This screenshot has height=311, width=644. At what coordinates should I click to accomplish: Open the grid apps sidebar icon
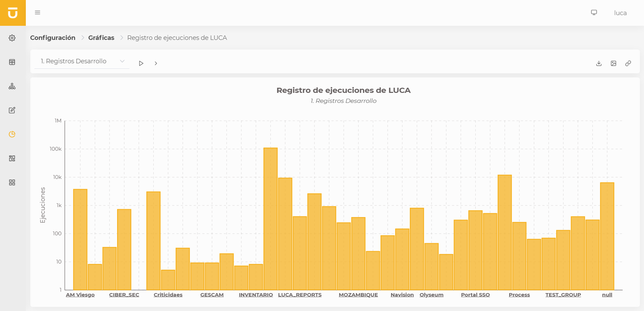(12, 182)
